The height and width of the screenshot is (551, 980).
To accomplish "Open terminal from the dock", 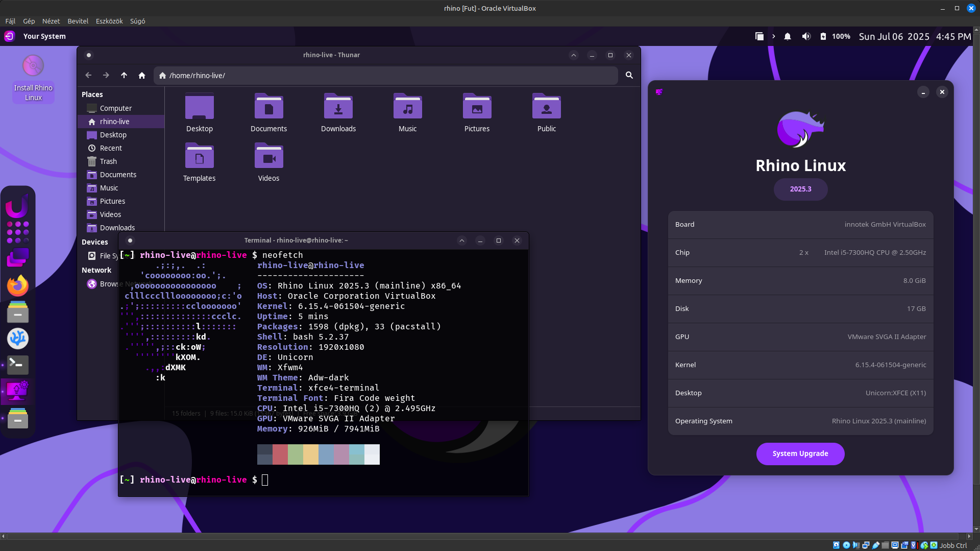I will click(18, 365).
